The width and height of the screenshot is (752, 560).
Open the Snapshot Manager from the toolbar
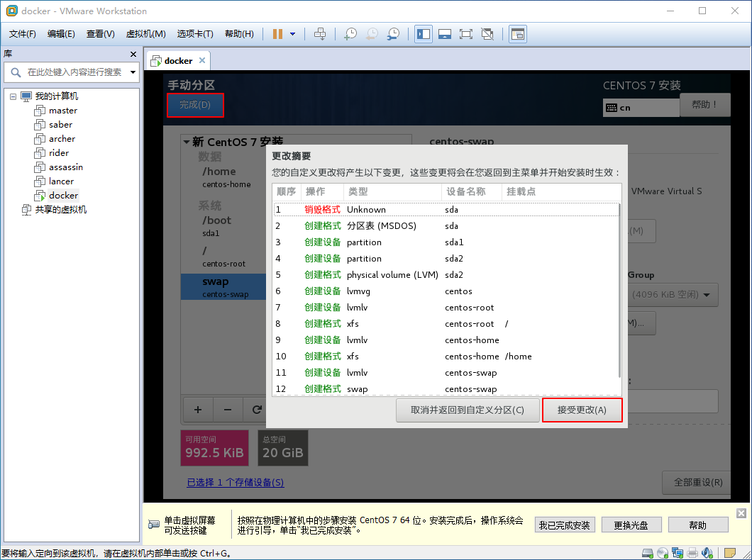click(x=393, y=33)
